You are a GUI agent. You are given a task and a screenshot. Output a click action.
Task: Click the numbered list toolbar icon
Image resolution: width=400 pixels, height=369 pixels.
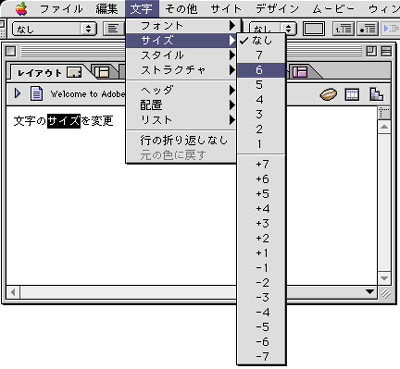343,29
